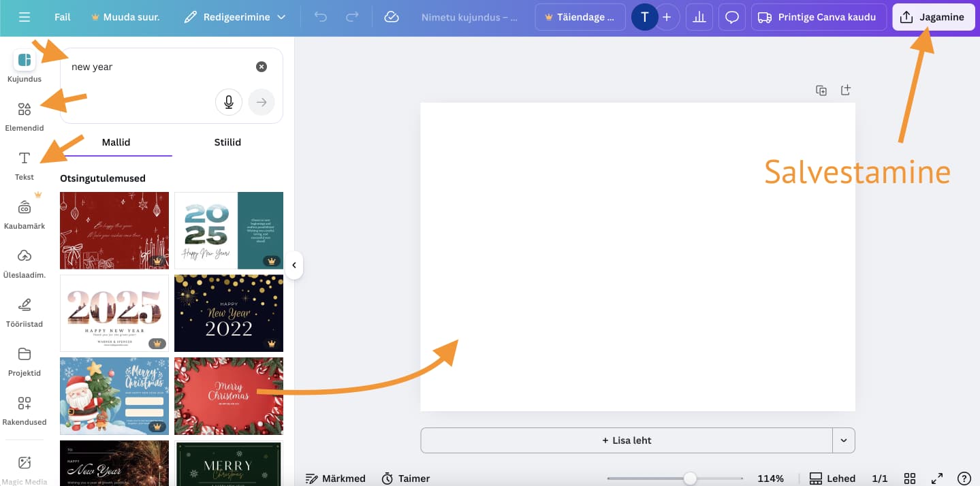The height and width of the screenshot is (486, 980).
Task: Open Üleslaadim. uploads panel
Action: [x=25, y=262]
